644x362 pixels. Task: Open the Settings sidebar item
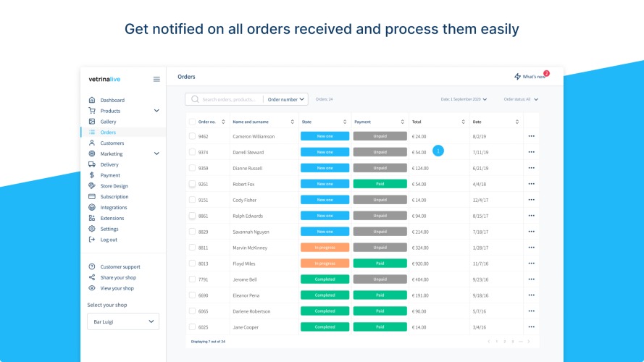coord(109,229)
